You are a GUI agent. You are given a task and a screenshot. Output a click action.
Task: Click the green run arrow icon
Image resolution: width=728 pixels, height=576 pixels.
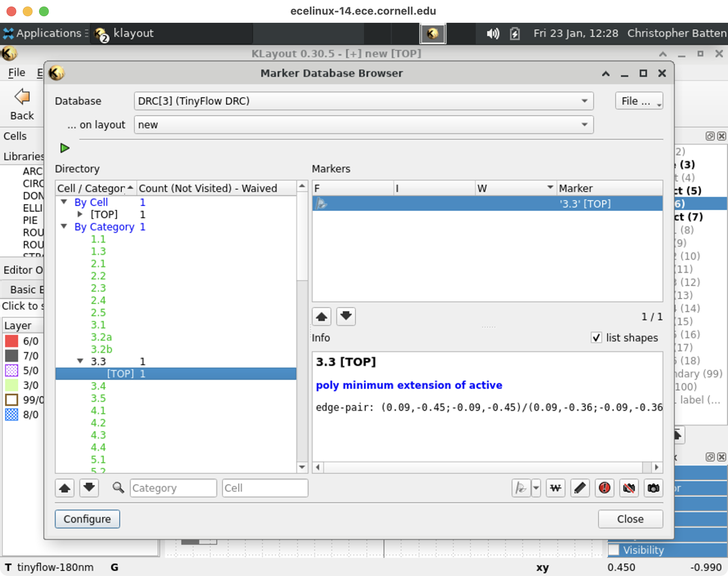pos(65,148)
